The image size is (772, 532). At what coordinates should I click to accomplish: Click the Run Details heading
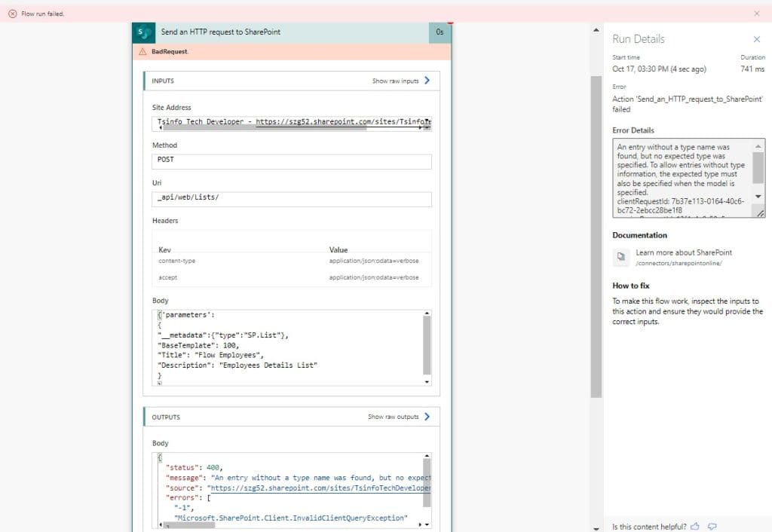(639, 39)
